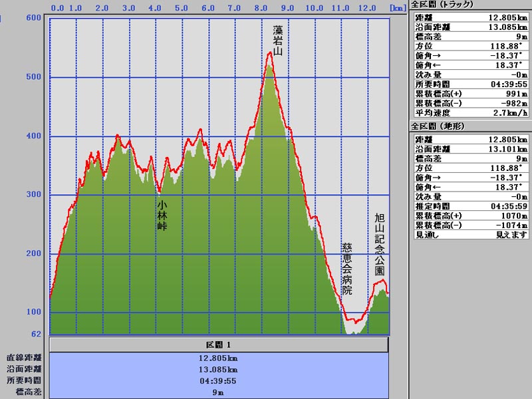Click the 9m 標高差 cell in the bottom table
The width and height of the screenshot is (532, 399).
[x=219, y=392]
